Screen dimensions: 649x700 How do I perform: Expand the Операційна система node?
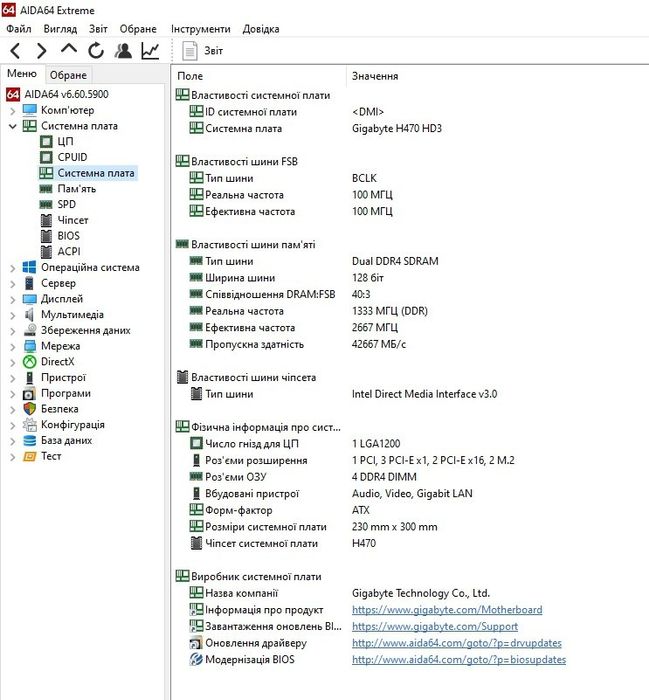(12, 268)
